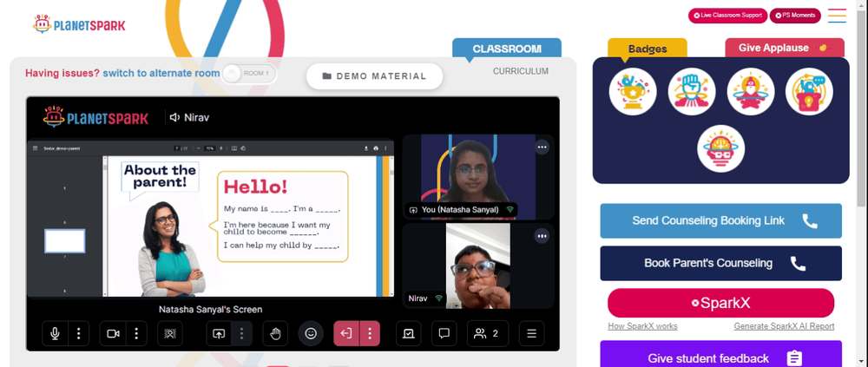Click the Natasha Sanyal's Screen label
This screenshot has width=868, height=367.
210,310
